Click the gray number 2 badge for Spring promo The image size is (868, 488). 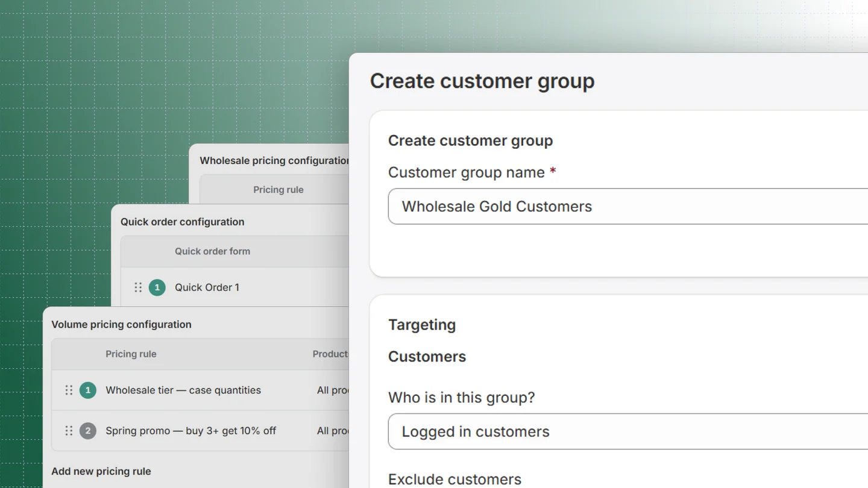pos(88,431)
